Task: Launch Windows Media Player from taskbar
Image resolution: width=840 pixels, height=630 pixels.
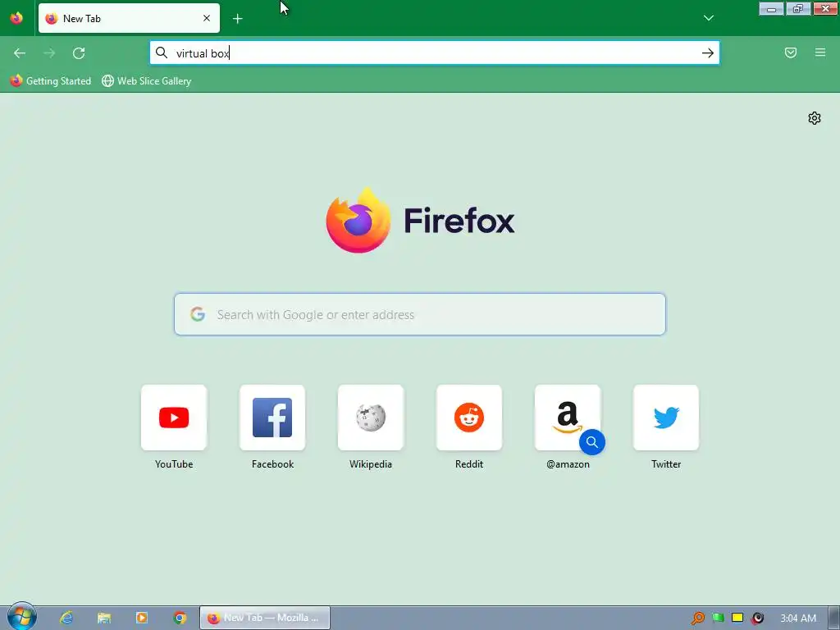Action: (141, 618)
